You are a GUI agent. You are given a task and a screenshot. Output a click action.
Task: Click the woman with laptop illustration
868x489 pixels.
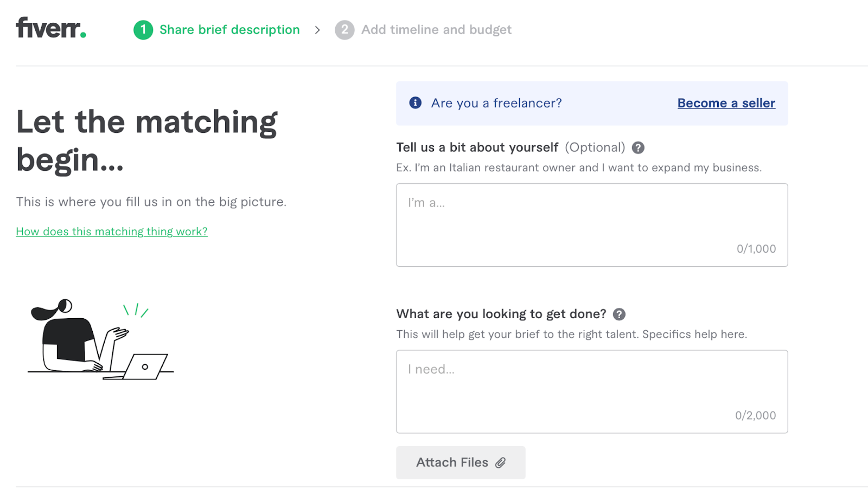click(x=100, y=340)
